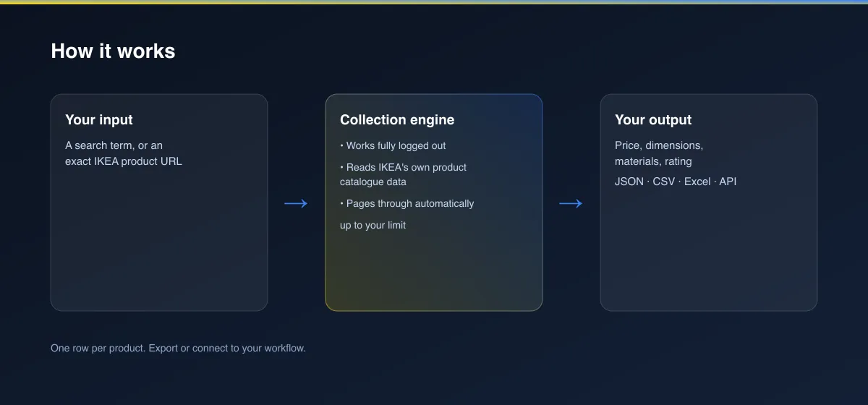Select the 'Your input' card title
The image size is (868, 405).
point(99,120)
